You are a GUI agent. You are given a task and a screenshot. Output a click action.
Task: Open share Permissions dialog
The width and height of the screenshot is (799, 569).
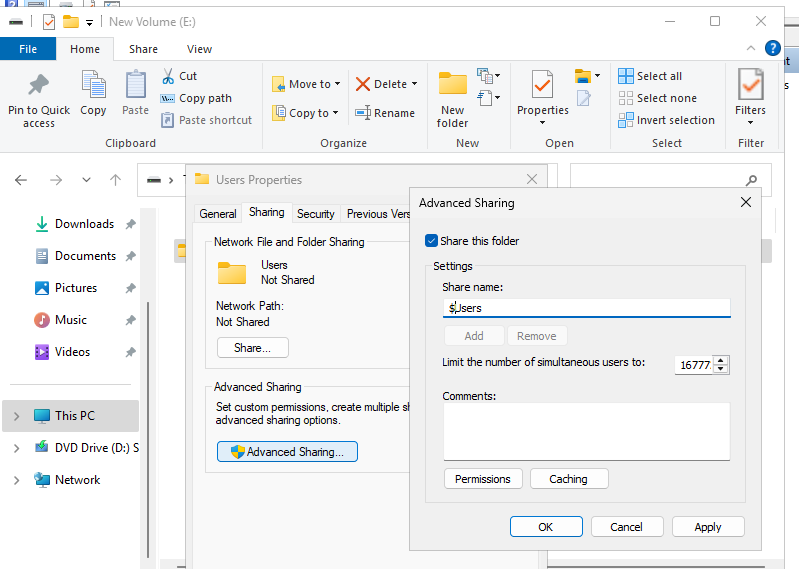pos(483,479)
